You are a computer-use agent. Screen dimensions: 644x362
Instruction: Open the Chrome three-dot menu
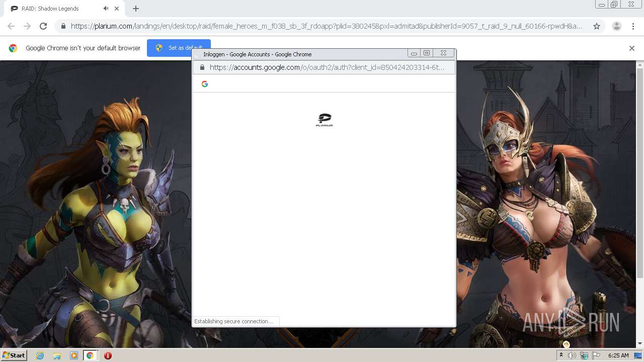[x=633, y=26]
